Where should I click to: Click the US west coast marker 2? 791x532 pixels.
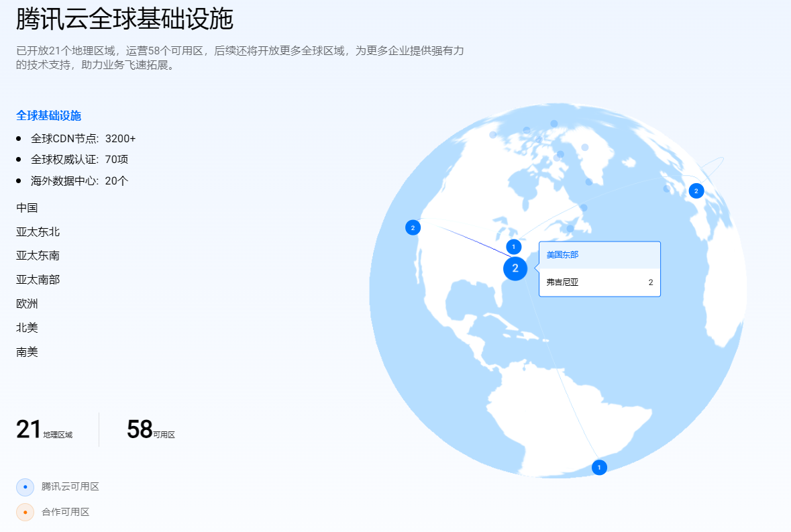tap(413, 227)
